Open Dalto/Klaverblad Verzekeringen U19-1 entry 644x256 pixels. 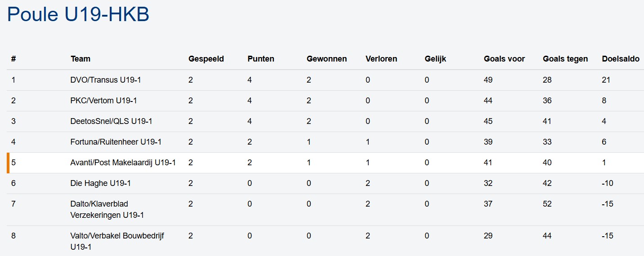tap(107, 209)
